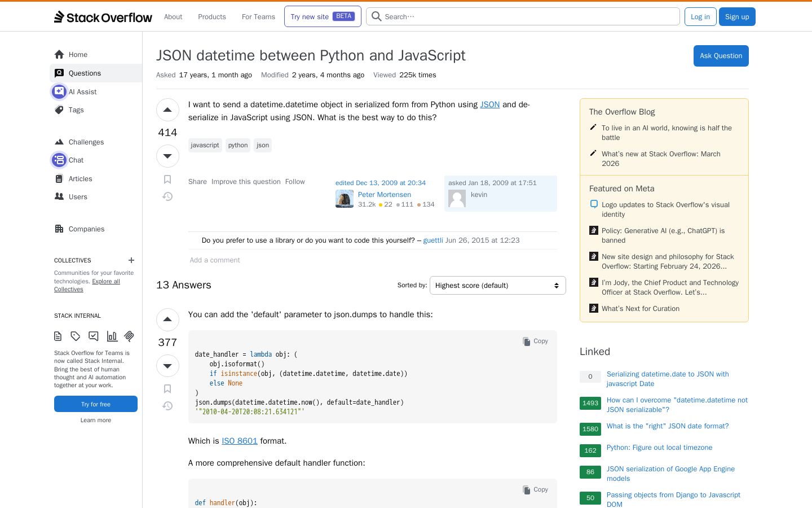
Task: Open the ISO 8601 link
Action: tap(240, 441)
